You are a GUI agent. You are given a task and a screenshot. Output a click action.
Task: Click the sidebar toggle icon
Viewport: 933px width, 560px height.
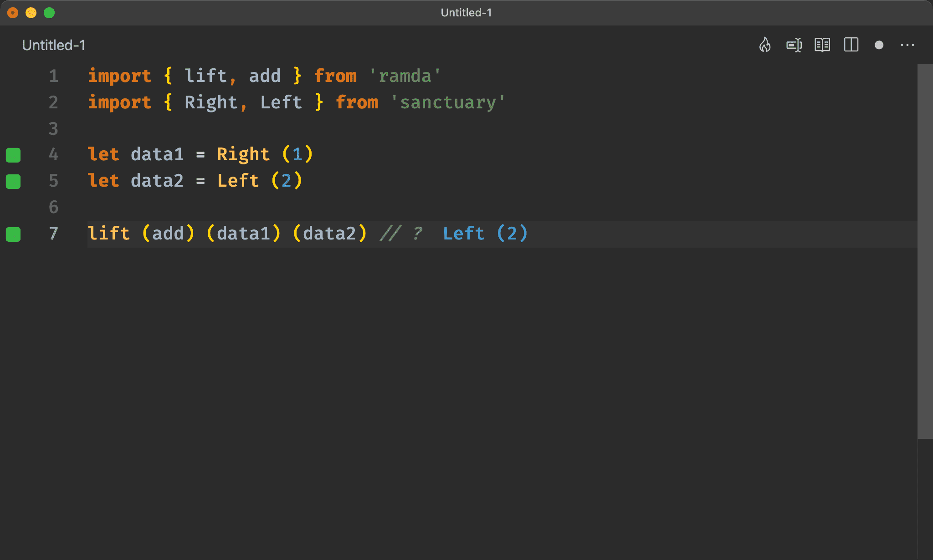[x=852, y=45]
